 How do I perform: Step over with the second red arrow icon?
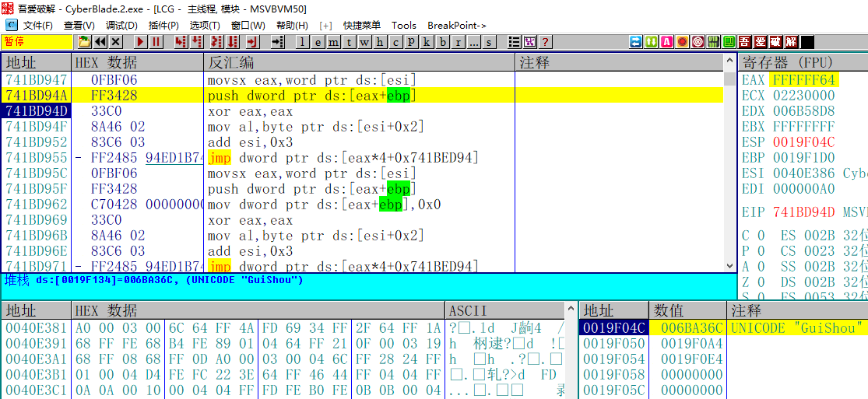[x=196, y=42]
